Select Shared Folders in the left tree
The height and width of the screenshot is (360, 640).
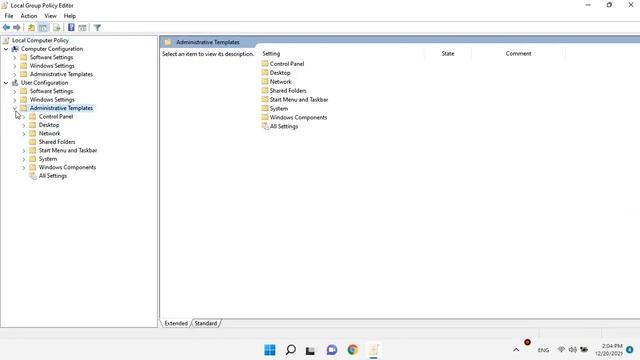[57, 142]
